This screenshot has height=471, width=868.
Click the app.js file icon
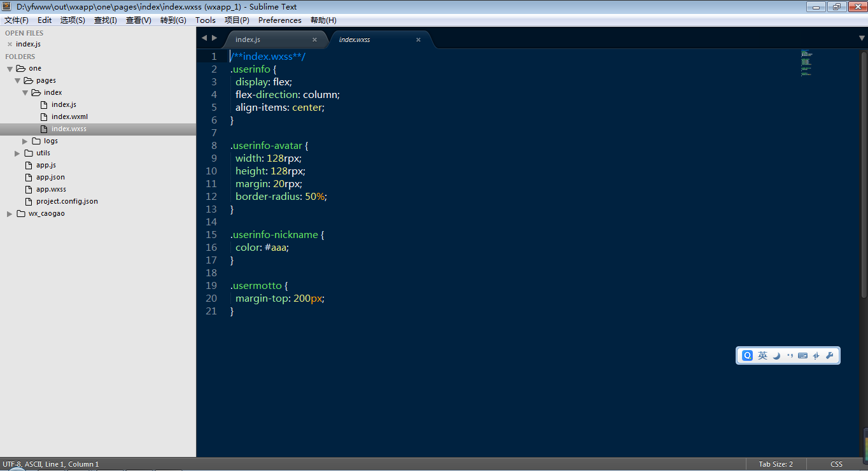tap(29, 165)
